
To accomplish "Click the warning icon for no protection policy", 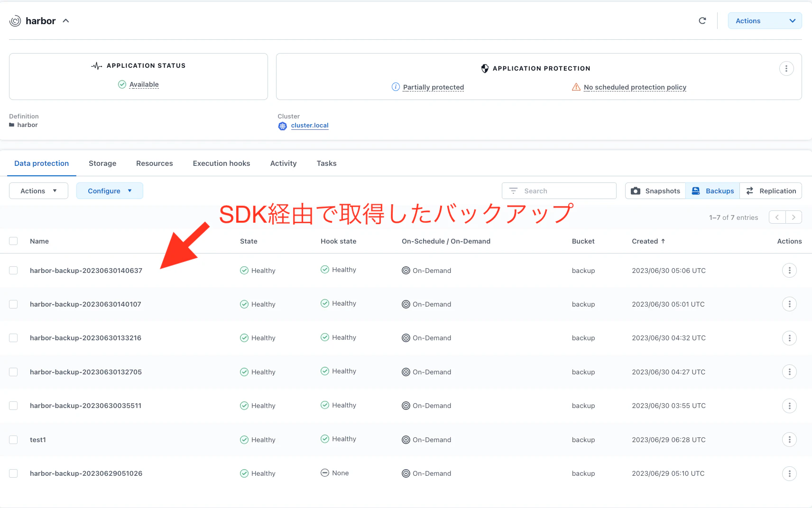I will click(x=576, y=87).
